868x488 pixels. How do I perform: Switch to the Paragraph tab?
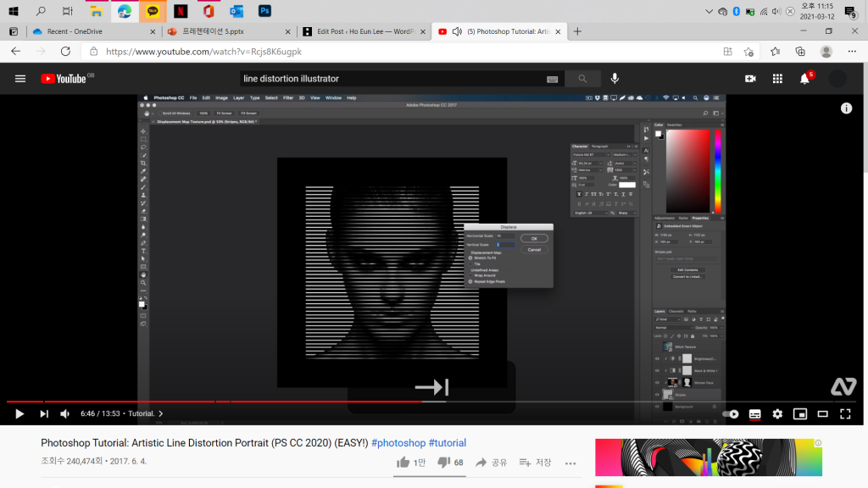click(x=599, y=147)
